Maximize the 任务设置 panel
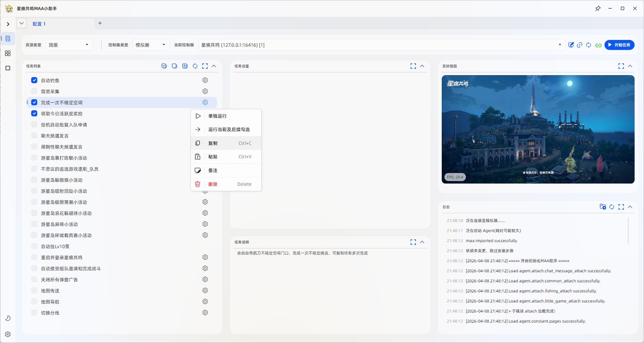 [413, 66]
